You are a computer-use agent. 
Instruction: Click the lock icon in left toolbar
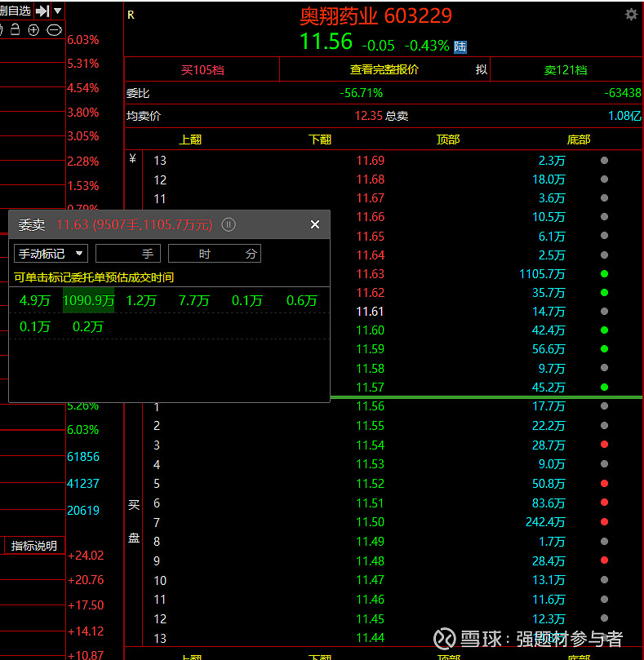[x=16, y=29]
